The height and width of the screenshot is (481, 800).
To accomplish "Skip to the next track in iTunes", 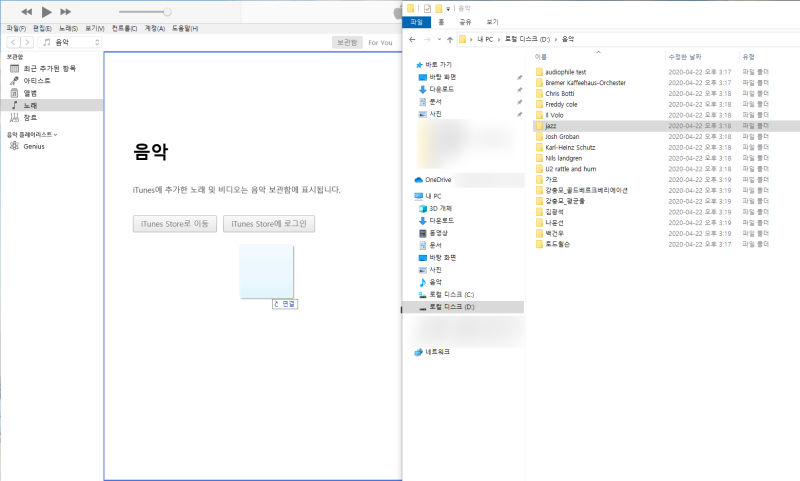I will pyautogui.click(x=65, y=12).
